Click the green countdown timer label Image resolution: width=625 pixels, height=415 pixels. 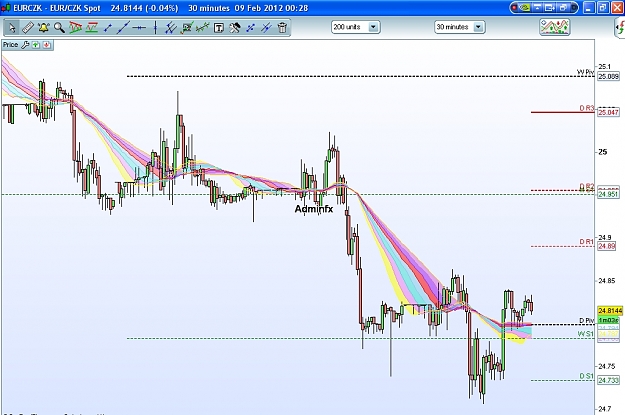click(608, 320)
